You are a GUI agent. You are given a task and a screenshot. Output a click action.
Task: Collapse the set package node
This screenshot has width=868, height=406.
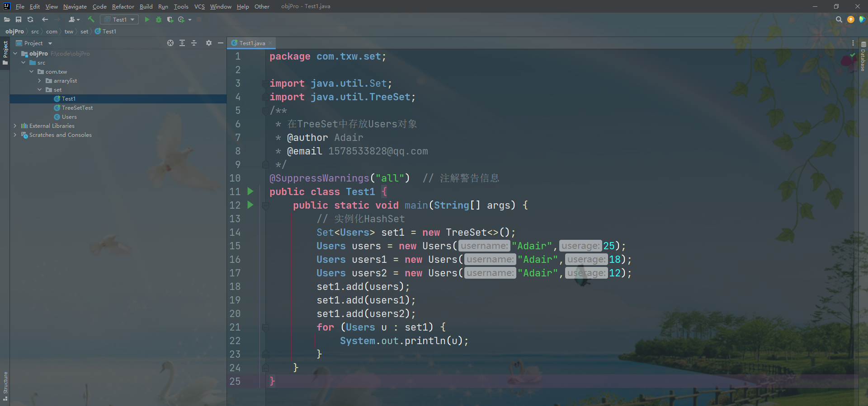coord(39,89)
